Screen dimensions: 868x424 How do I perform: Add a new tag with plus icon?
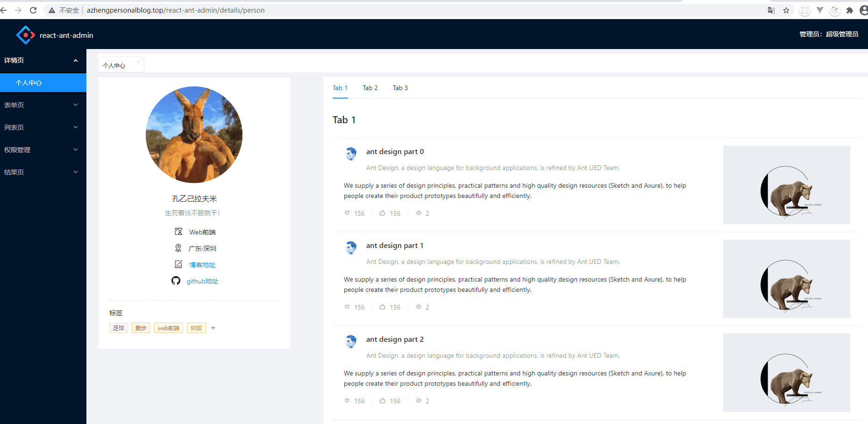[x=213, y=328]
